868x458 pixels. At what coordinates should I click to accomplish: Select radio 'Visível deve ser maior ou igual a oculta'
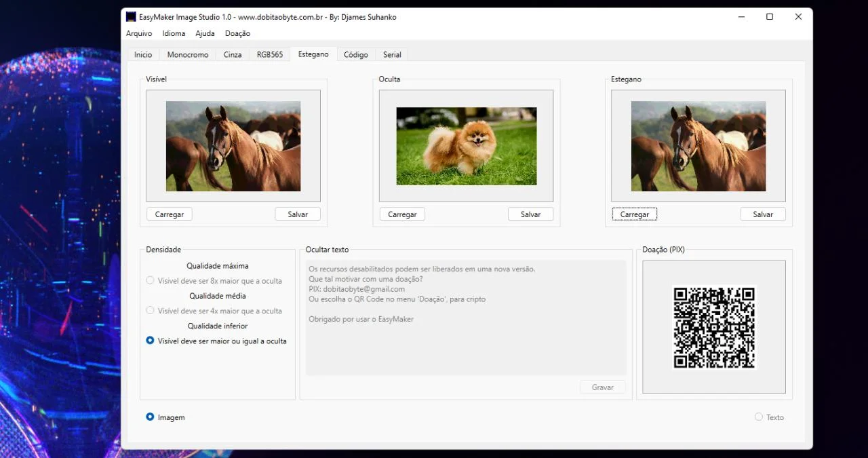tap(216, 341)
